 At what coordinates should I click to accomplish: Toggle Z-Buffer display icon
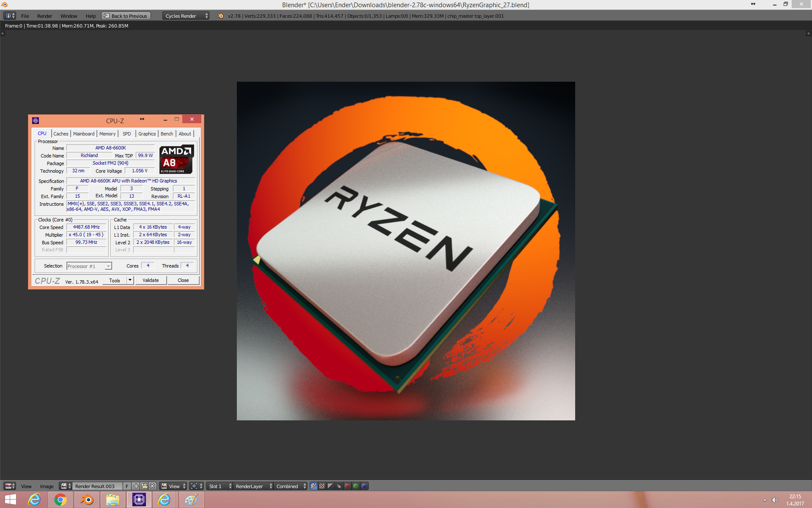click(339, 486)
